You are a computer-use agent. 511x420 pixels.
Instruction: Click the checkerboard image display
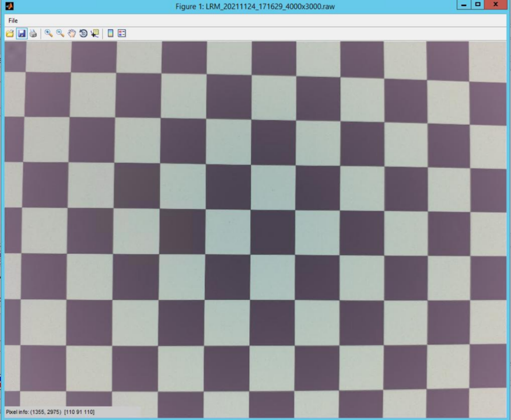point(256,229)
